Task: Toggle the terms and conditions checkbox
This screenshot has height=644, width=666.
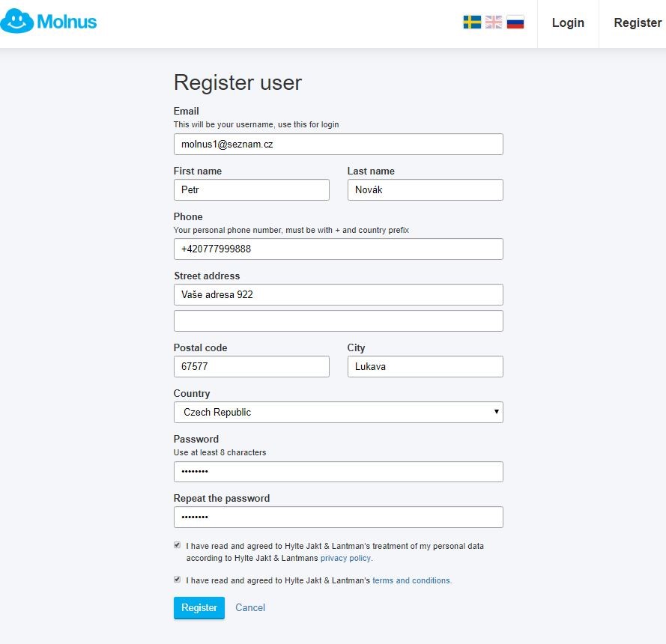Action: (x=177, y=580)
